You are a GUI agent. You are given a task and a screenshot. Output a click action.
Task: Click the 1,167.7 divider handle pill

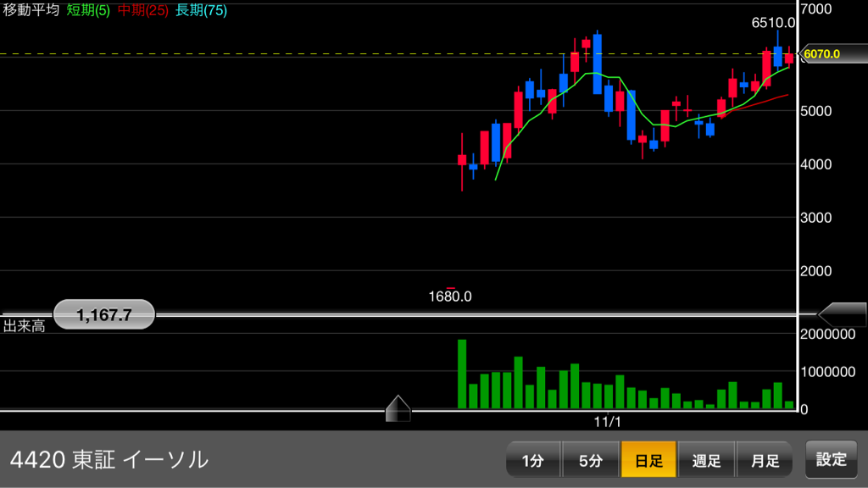pyautogui.click(x=104, y=315)
